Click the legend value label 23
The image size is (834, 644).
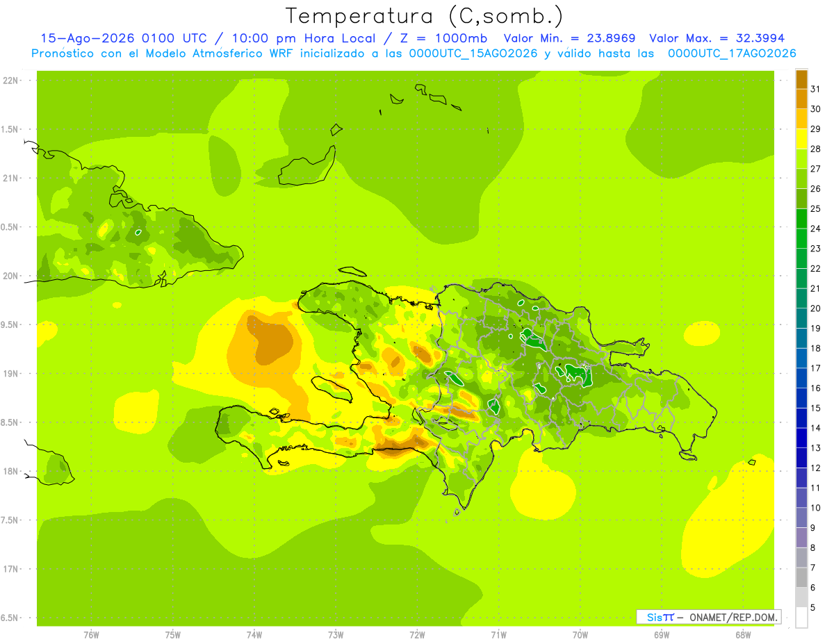(x=816, y=248)
